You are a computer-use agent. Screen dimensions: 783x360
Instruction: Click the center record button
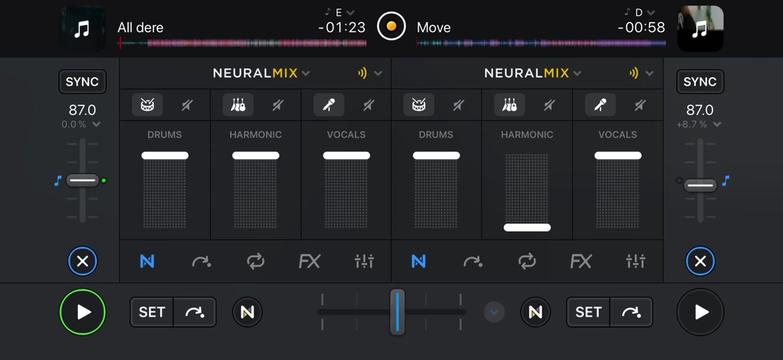(x=392, y=26)
